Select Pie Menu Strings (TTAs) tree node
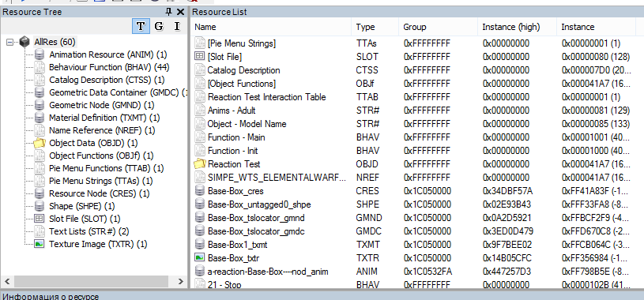Viewport: 644px width, 300px height. tap(100, 181)
